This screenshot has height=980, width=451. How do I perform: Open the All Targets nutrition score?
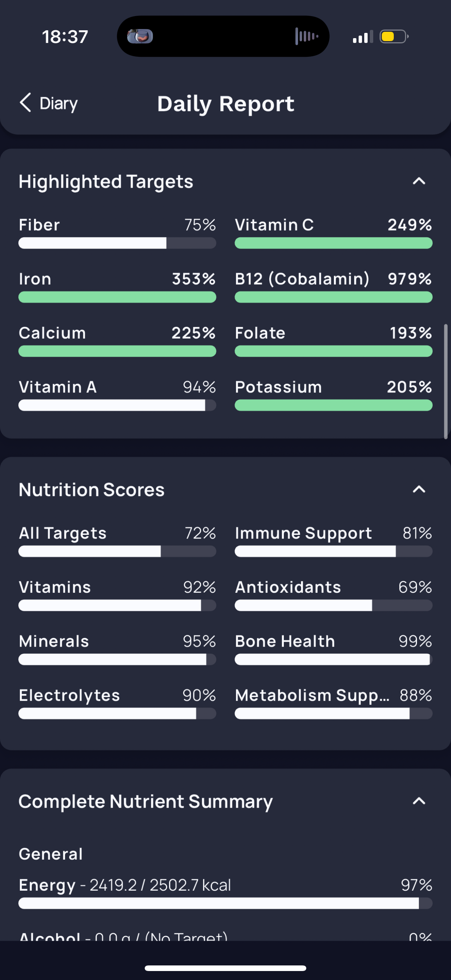pos(117,540)
